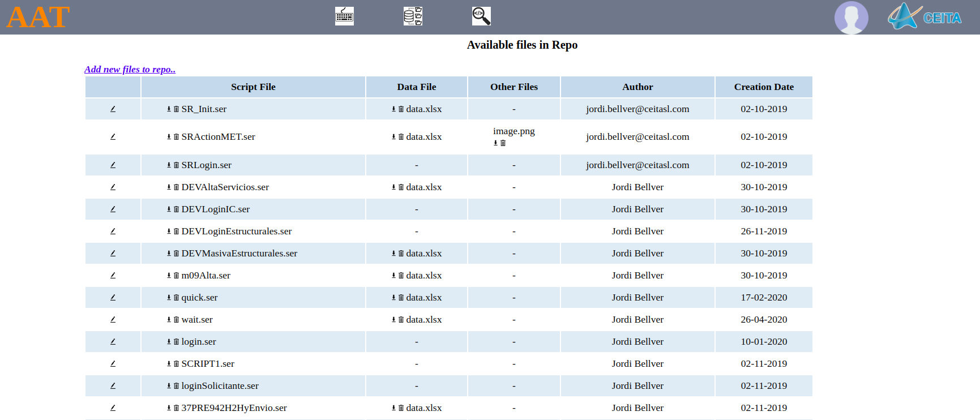
Task: Download data.xlsx of the SR_Init.ser row
Action: (x=393, y=109)
